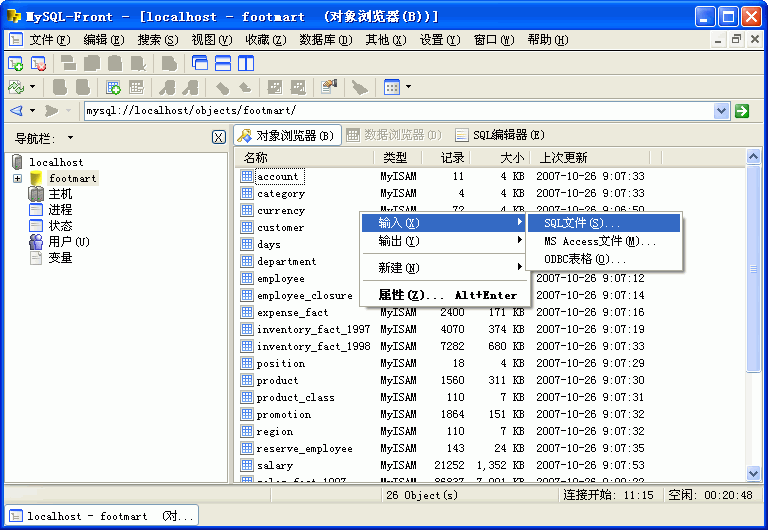Expand the footmart database node
This screenshot has height=530, width=768.
pyautogui.click(x=18, y=178)
